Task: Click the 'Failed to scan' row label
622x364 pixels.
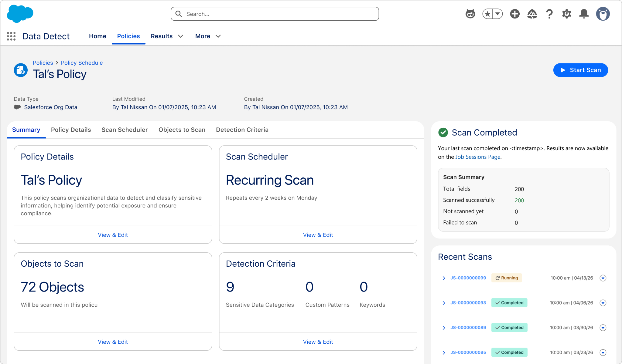Action: pos(460,223)
